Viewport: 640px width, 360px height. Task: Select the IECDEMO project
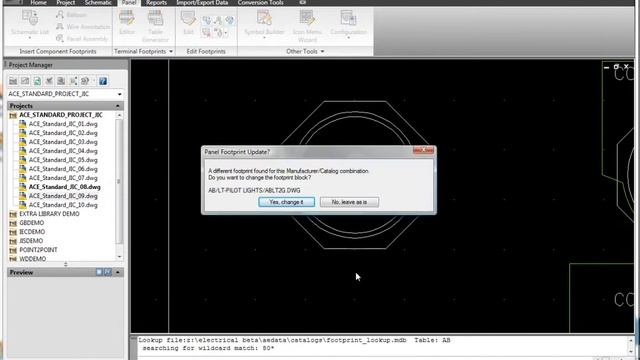[x=32, y=232]
